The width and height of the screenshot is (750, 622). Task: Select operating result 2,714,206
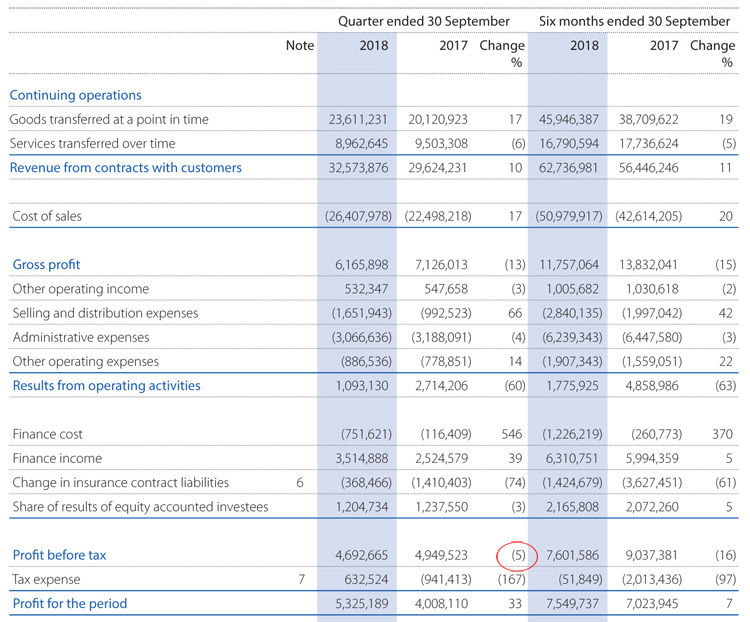(441, 386)
